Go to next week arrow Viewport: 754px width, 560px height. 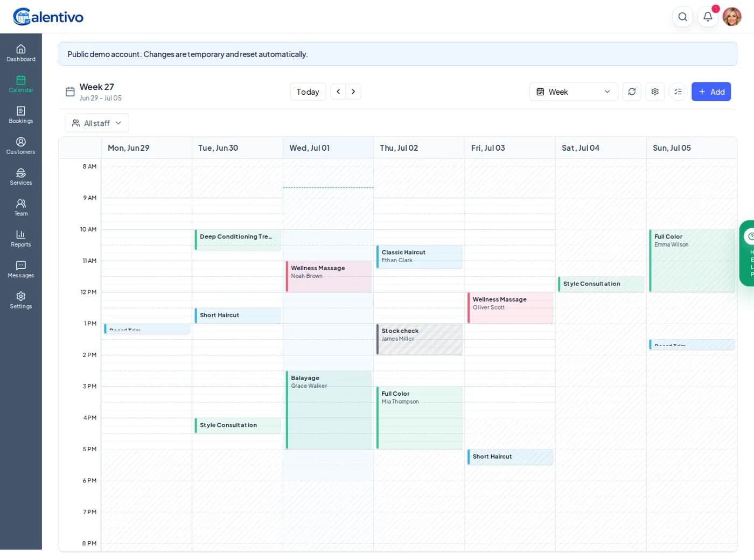coord(353,92)
